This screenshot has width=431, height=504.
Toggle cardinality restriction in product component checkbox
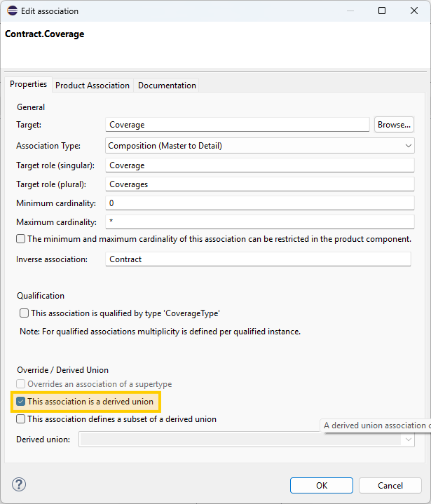click(x=20, y=239)
